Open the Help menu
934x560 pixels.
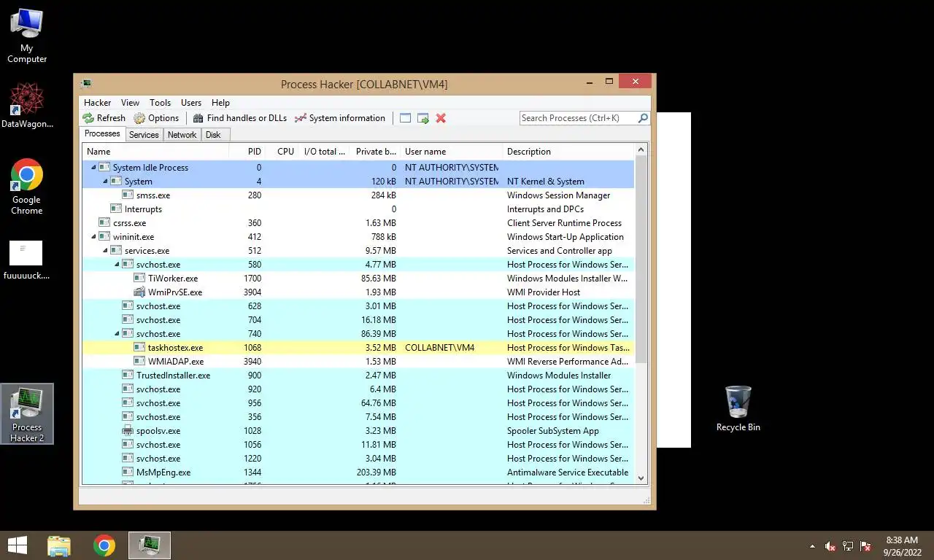click(x=220, y=103)
